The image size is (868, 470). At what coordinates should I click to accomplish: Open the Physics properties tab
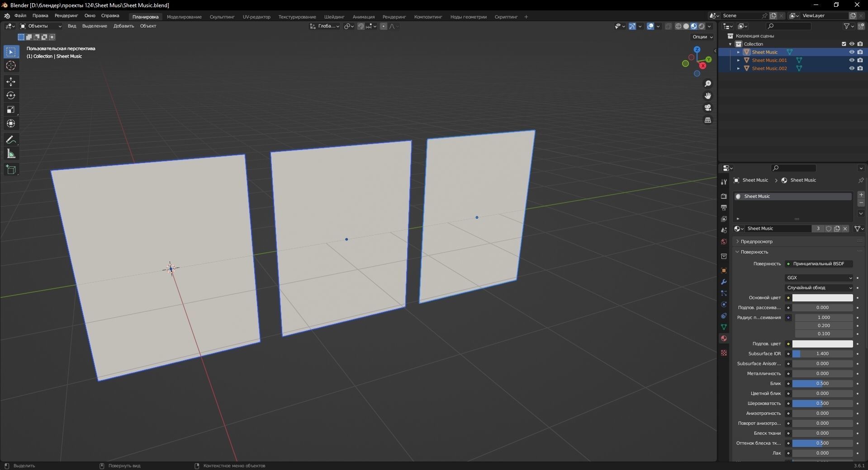point(724,305)
